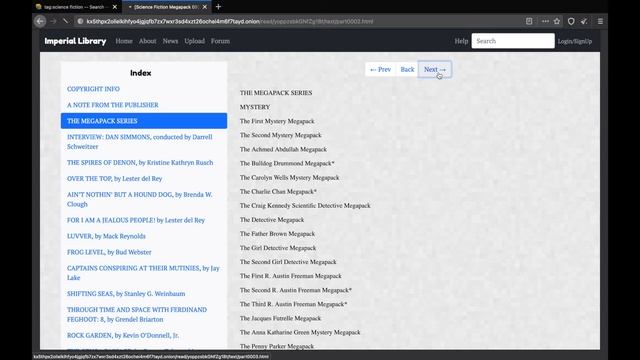Click 'The Carolyn Wells Mystery Megapack' text
The height and width of the screenshot is (360, 640).
[x=289, y=178]
